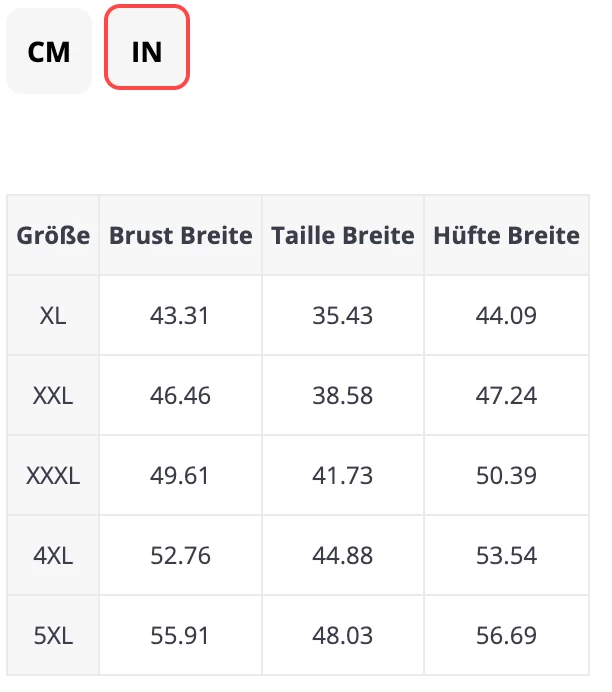Click XL chest width value 43.31
Image resolution: width=612 pixels, height=692 pixels.
tap(180, 316)
